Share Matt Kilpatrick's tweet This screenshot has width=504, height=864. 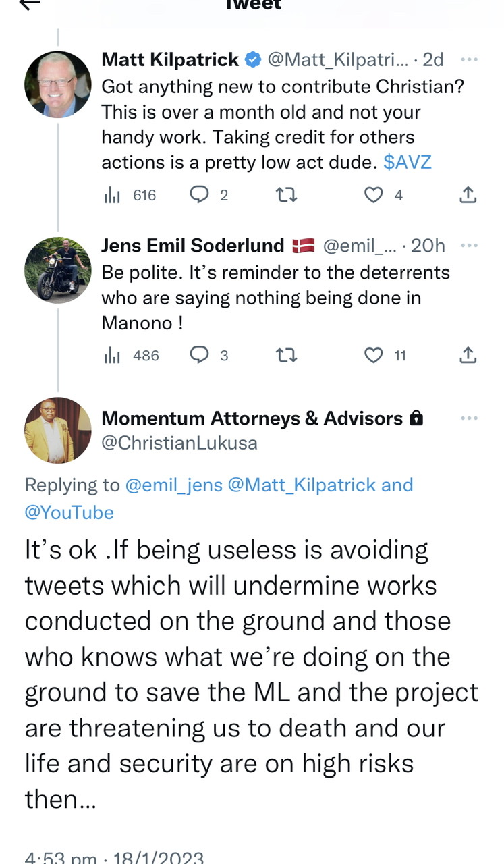(468, 195)
